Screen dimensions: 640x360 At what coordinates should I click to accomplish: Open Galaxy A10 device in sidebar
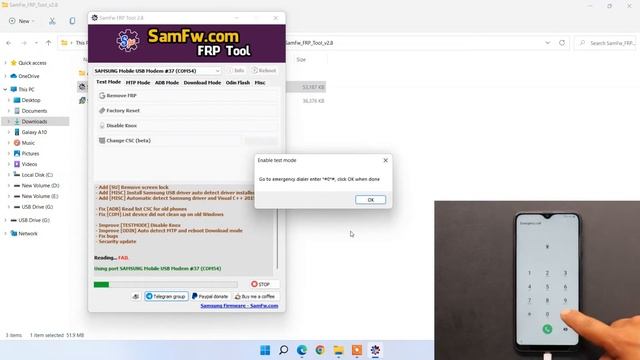(34, 132)
